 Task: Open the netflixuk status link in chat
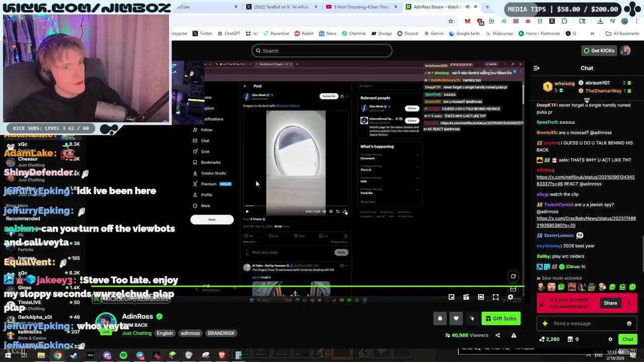pyautogui.click(x=585, y=180)
